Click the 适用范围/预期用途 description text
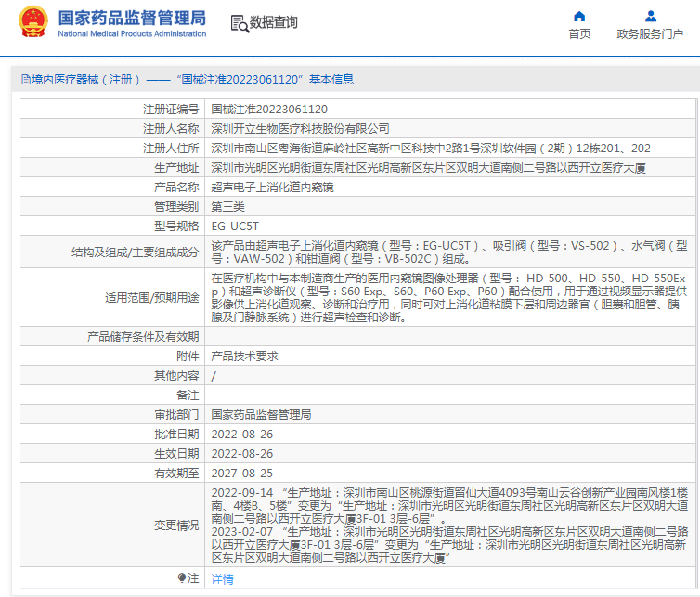The height and width of the screenshot is (597, 700). [449, 298]
